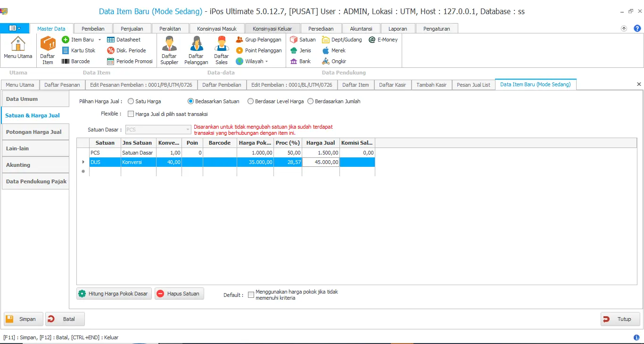Open Dept/Gudang in ribbon

pos(342,40)
